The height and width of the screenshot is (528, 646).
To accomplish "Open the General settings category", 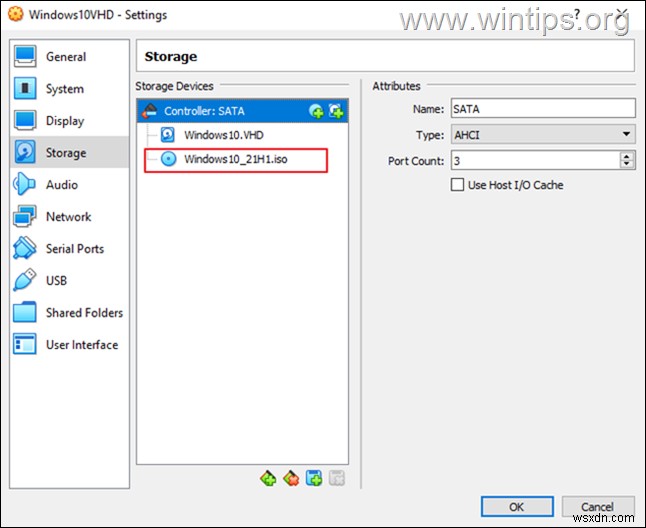I will (x=69, y=56).
